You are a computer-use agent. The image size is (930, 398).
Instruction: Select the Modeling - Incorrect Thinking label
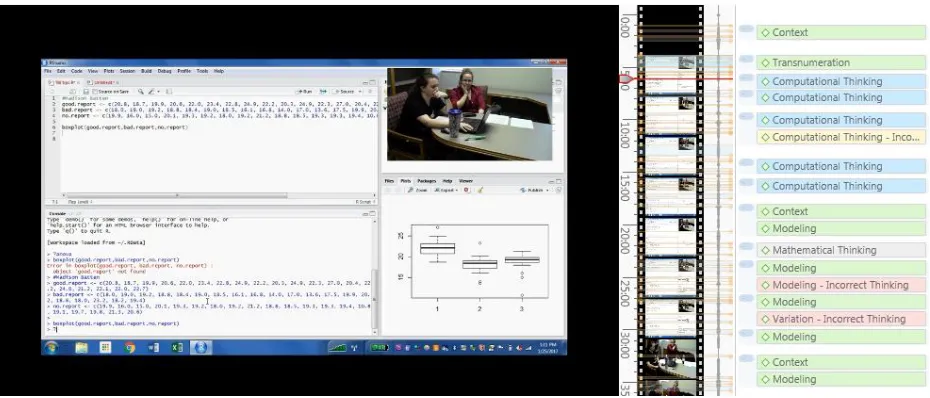(x=840, y=285)
